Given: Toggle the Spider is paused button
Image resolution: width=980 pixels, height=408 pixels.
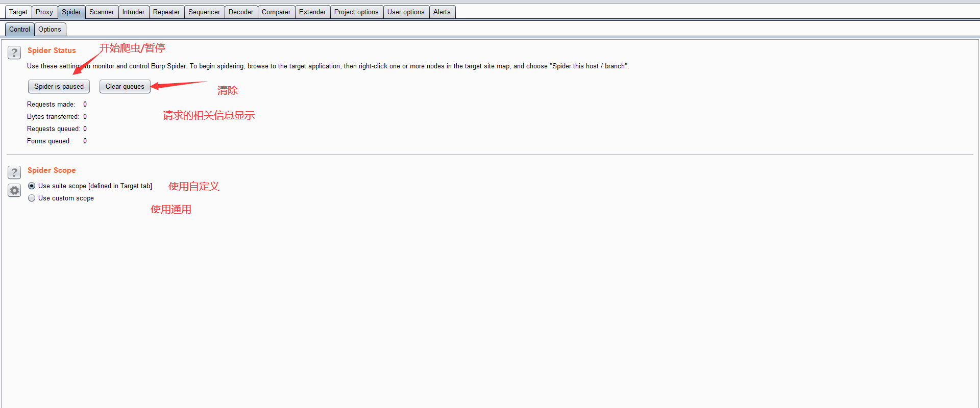Looking at the screenshot, I should coord(59,87).
